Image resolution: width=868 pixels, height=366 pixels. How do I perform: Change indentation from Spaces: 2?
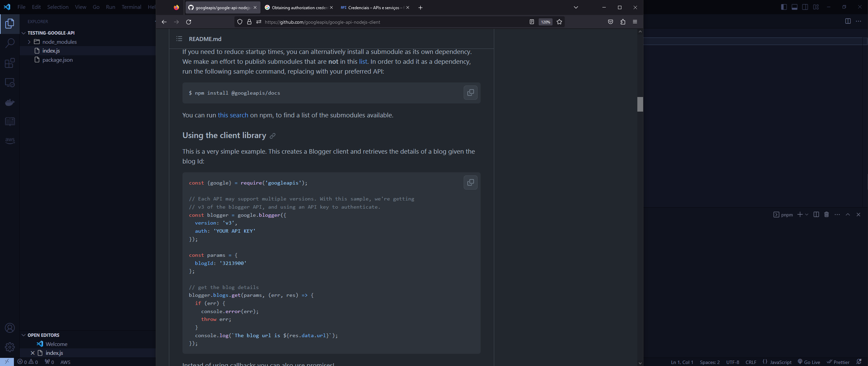pyautogui.click(x=710, y=362)
